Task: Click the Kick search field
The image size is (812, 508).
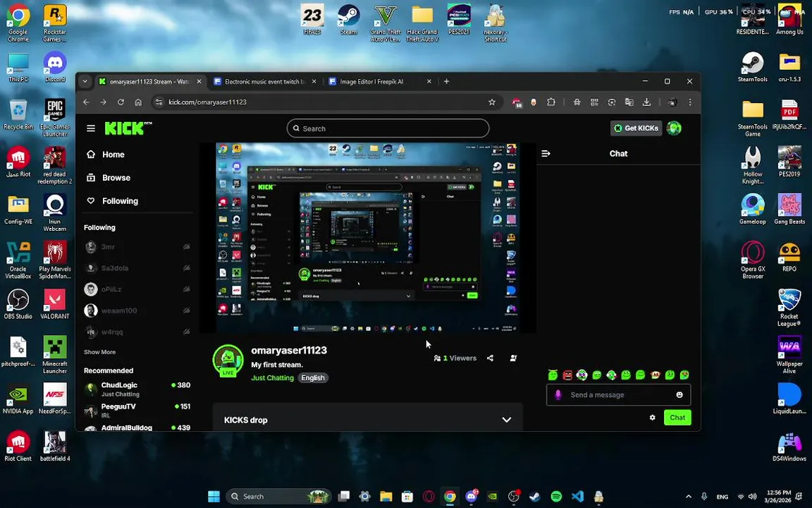Action: [x=388, y=128]
